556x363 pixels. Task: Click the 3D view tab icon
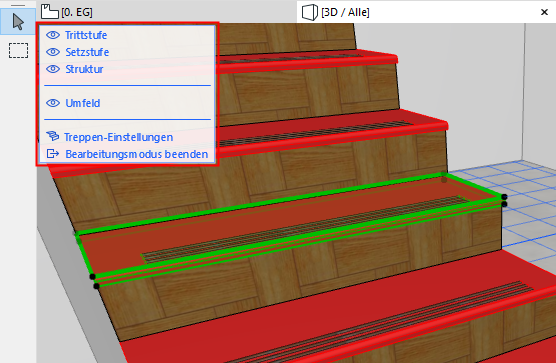[309, 12]
